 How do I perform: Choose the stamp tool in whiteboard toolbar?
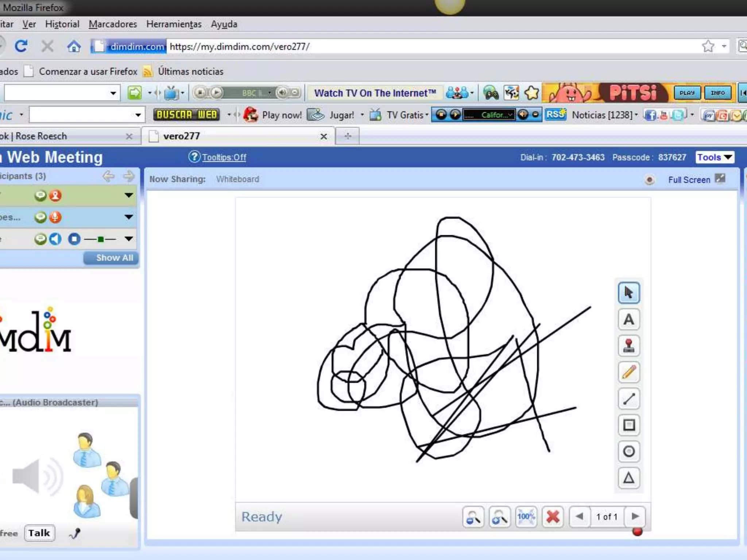[628, 346]
